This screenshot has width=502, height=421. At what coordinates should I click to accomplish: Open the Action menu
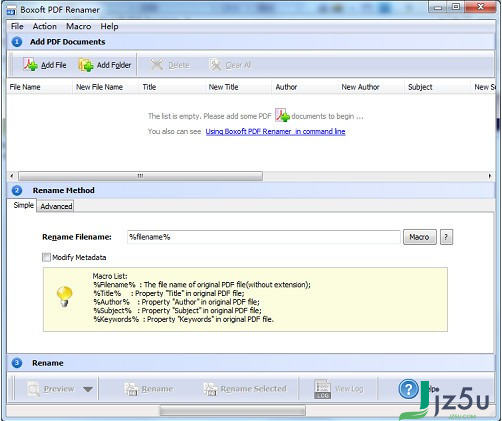[x=45, y=26]
